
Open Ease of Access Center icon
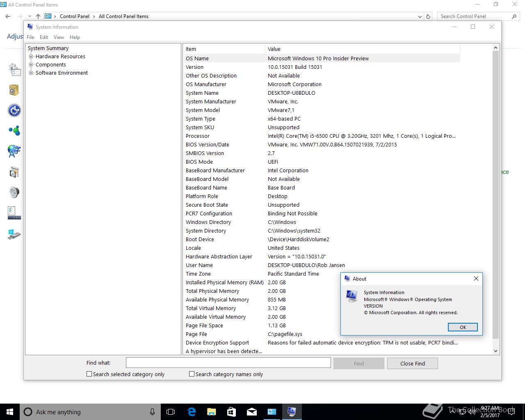[14, 110]
